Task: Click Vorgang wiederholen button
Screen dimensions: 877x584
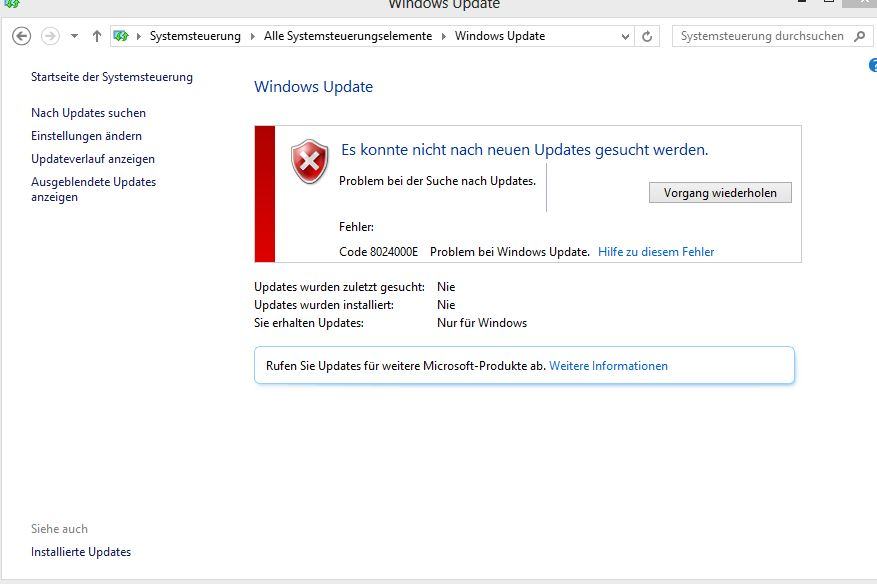Action: click(720, 193)
